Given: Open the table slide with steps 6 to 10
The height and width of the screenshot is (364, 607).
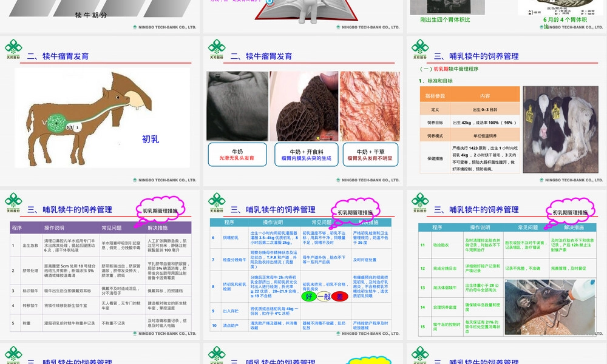Looking at the screenshot, I should pos(303,265).
